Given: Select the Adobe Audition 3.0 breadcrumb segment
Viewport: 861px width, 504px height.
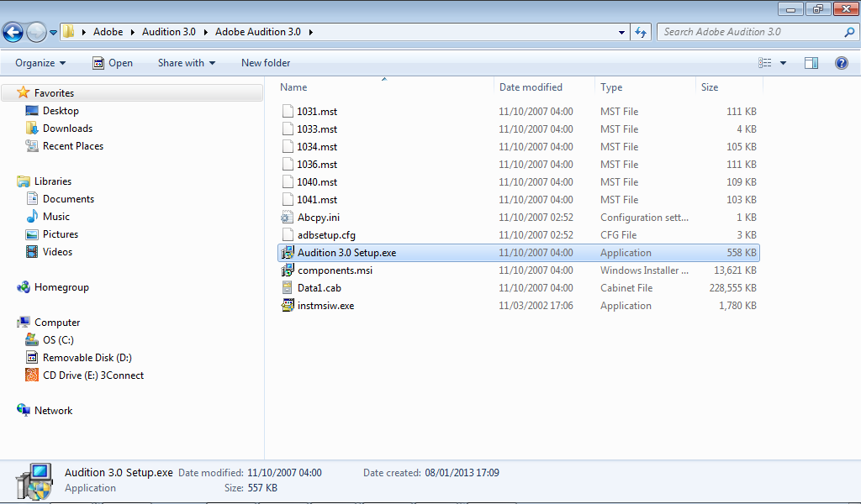Looking at the screenshot, I should (x=257, y=32).
